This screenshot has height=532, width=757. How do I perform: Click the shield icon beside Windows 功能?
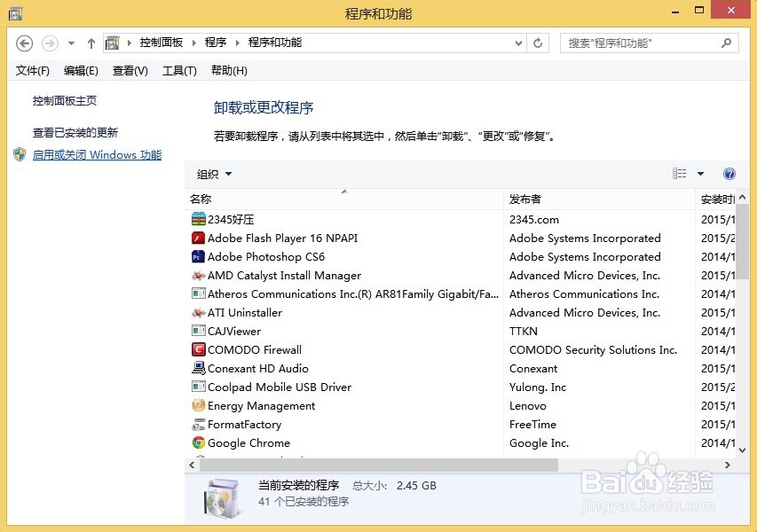click(x=20, y=154)
